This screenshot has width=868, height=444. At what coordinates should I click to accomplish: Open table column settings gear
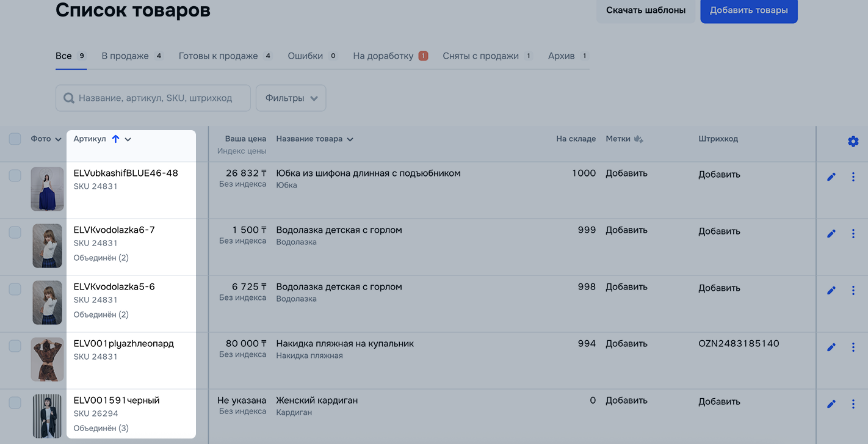(853, 142)
